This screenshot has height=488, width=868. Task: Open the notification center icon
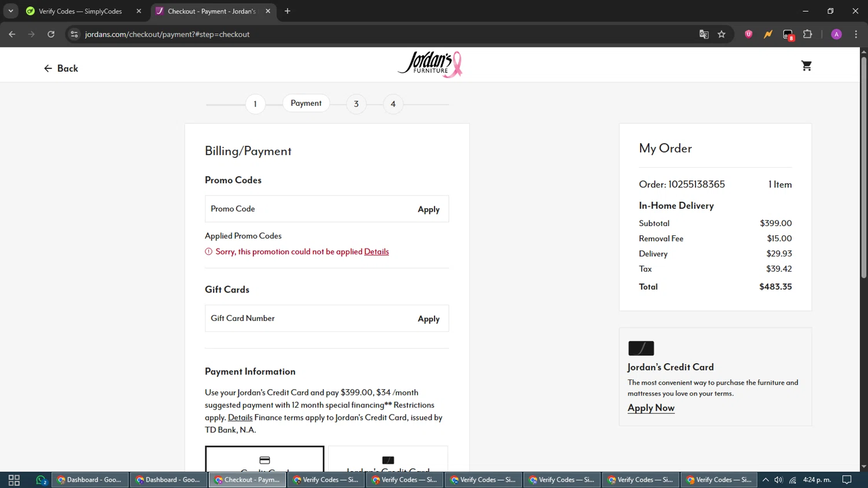click(x=847, y=480)
